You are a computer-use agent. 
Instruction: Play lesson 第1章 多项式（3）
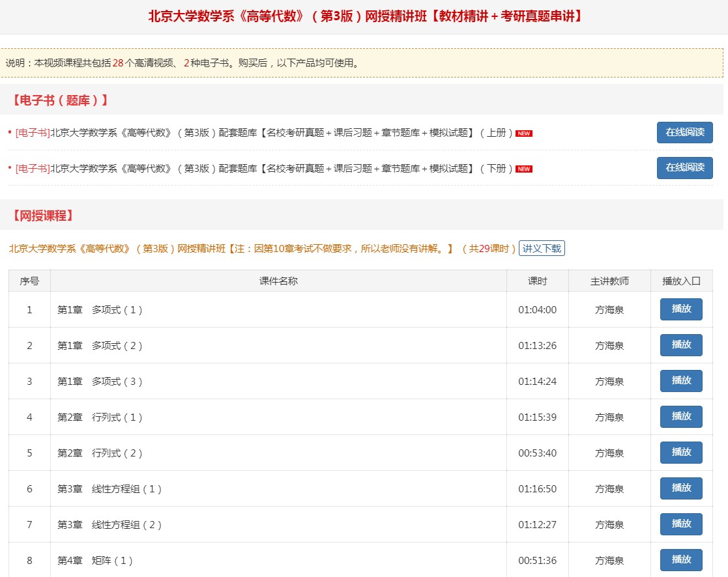pos(681,380)
